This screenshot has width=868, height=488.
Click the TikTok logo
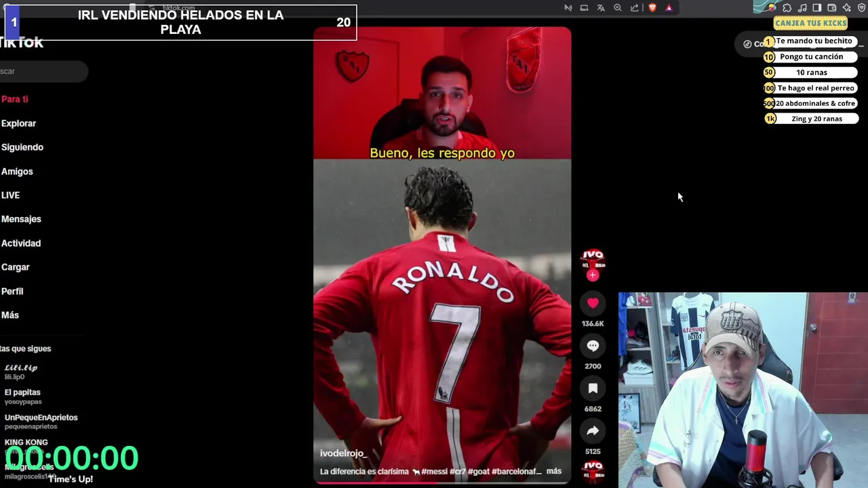click(x=21, y=43)
